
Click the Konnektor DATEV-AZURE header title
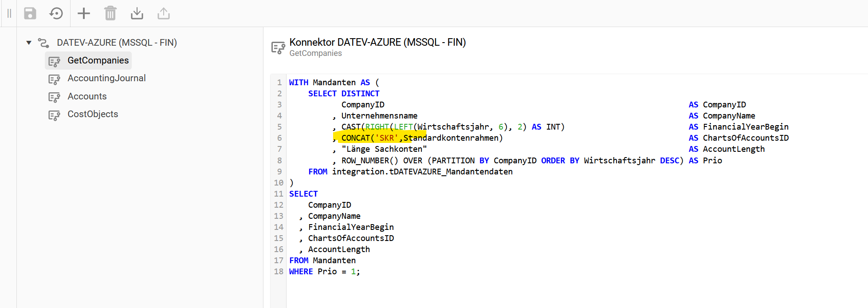click(x=377, y=42)
